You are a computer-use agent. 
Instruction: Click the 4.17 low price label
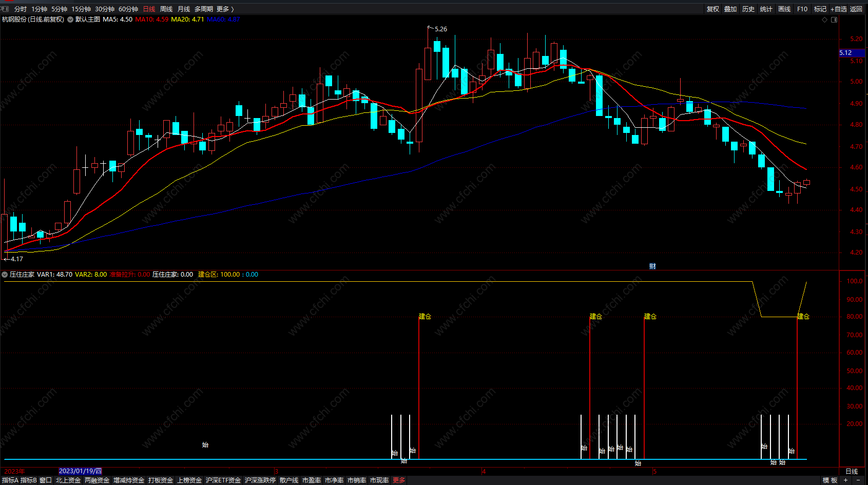click(x=17, y=259)
